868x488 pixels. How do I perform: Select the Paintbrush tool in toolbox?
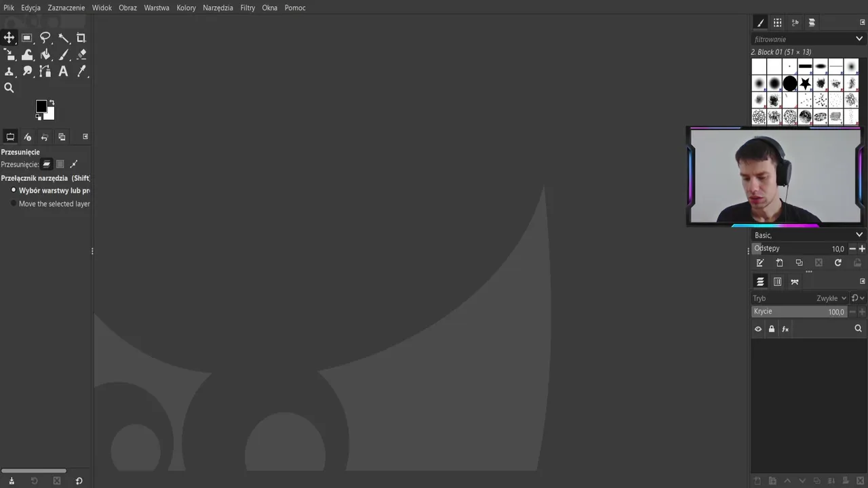click(64, 55)
